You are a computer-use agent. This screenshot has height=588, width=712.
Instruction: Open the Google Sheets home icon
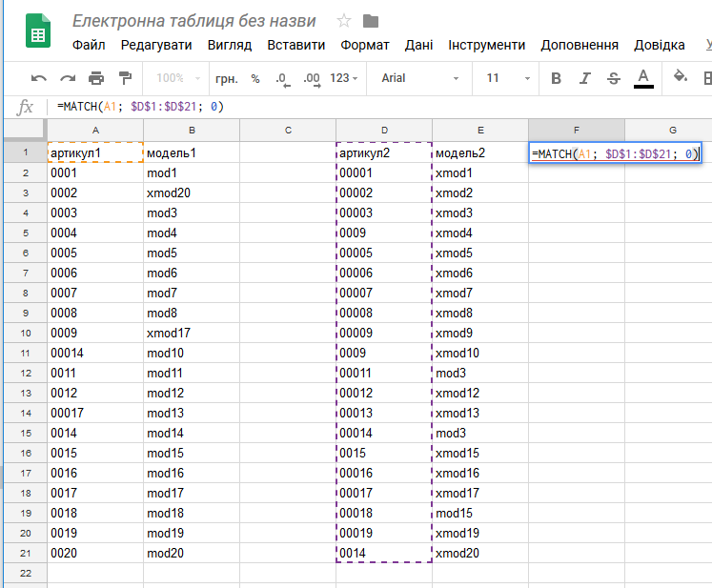pos(38,30)
